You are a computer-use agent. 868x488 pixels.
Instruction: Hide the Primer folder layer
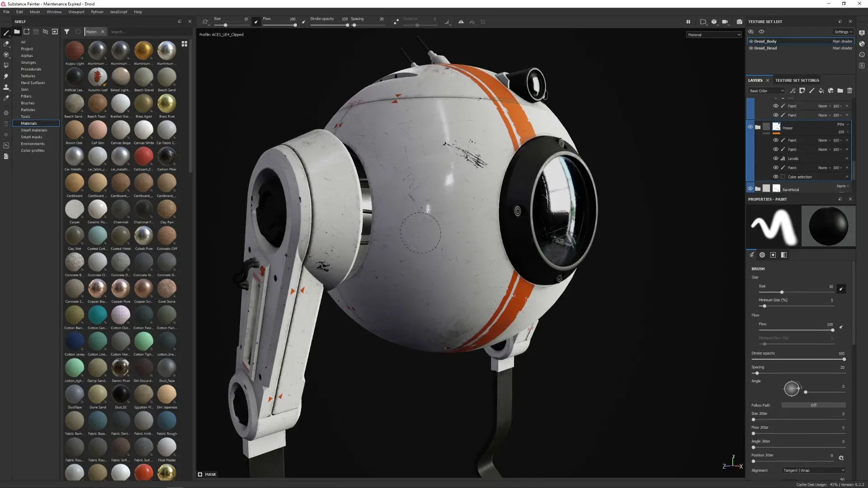(x=750, y=127)
